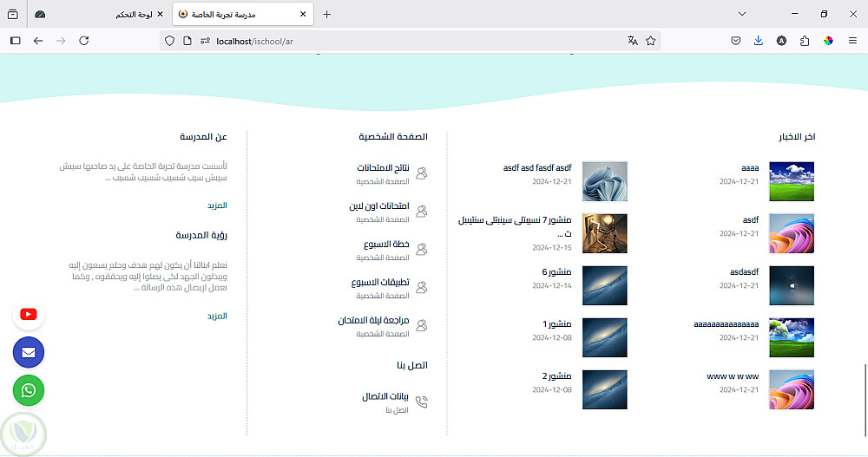This screenshot has width=868, height=457.
Task: Open the shield tracking protection icon
Action: pyautogui.click(x=170, y=41)
